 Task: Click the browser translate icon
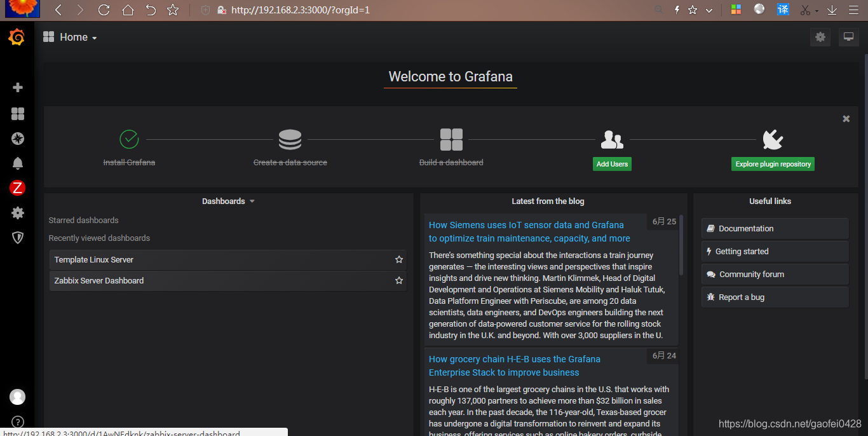(783, 10)
